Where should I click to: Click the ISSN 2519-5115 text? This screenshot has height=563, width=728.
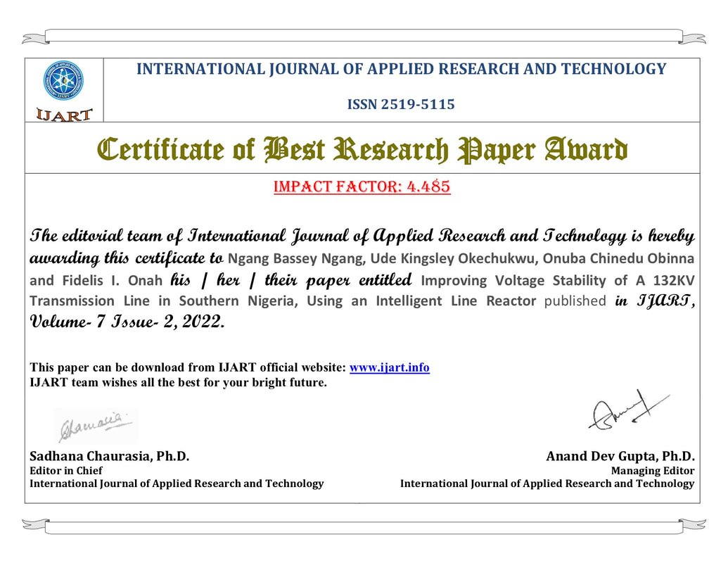coord(401,104)
